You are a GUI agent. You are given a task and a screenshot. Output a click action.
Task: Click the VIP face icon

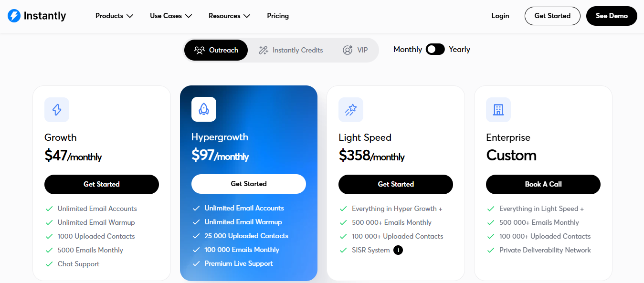347,50
